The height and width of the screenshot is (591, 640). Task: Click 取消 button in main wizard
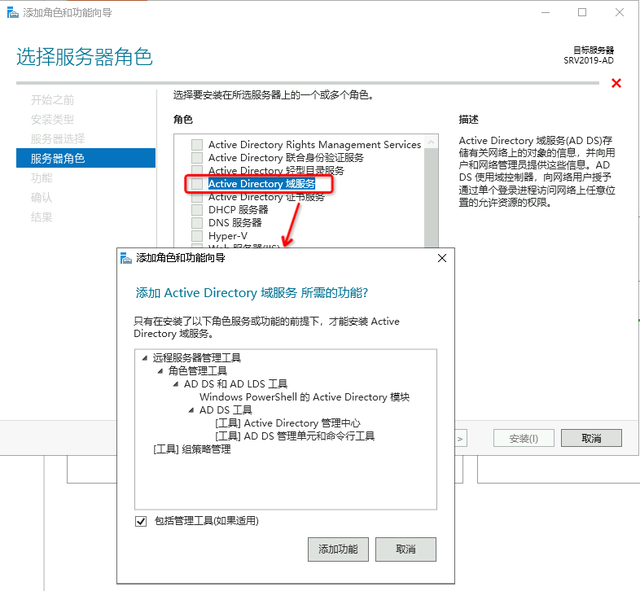pos(591,438)
